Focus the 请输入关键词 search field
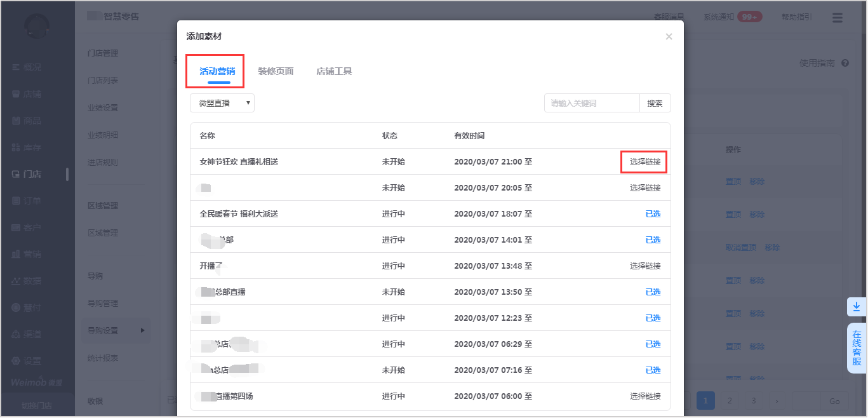 point(592,103)
